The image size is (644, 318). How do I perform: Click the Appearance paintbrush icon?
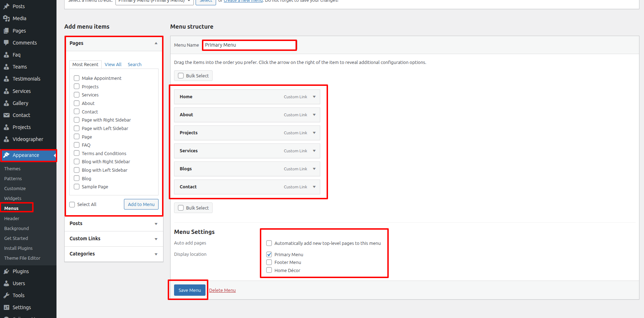point(6,155)
